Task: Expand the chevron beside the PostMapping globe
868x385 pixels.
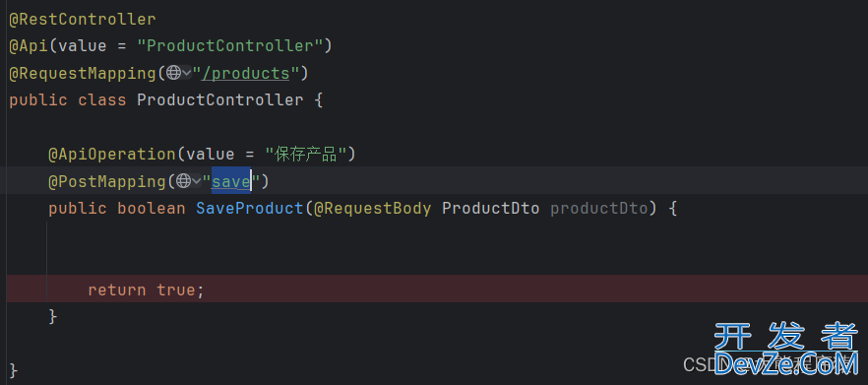Action: tap(197, 181)
